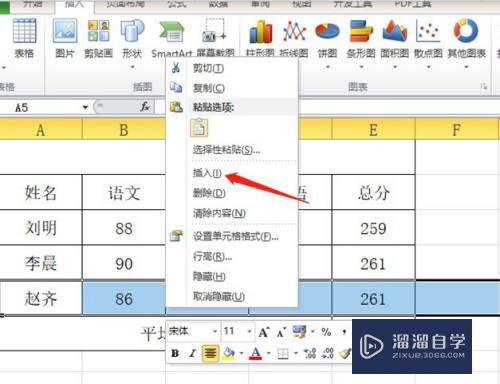Insert a Pie chart (饼图)
Screen dimensions: 500x384
(327, 31)
